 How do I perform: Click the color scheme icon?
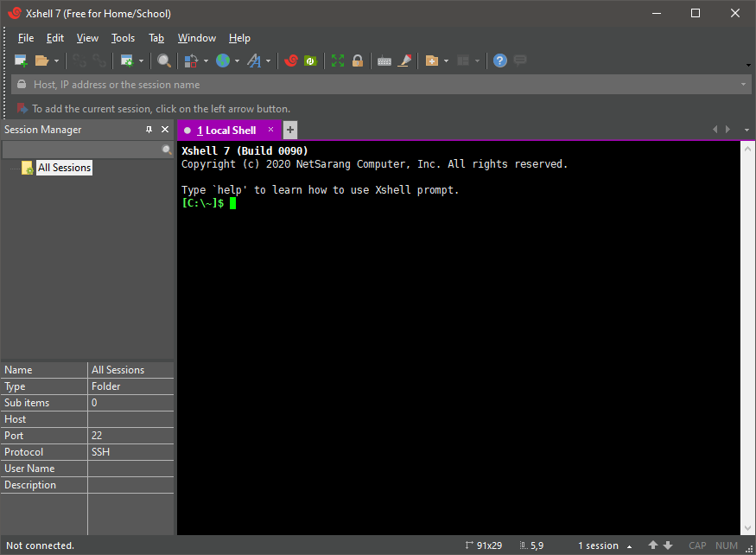(191, 61)
